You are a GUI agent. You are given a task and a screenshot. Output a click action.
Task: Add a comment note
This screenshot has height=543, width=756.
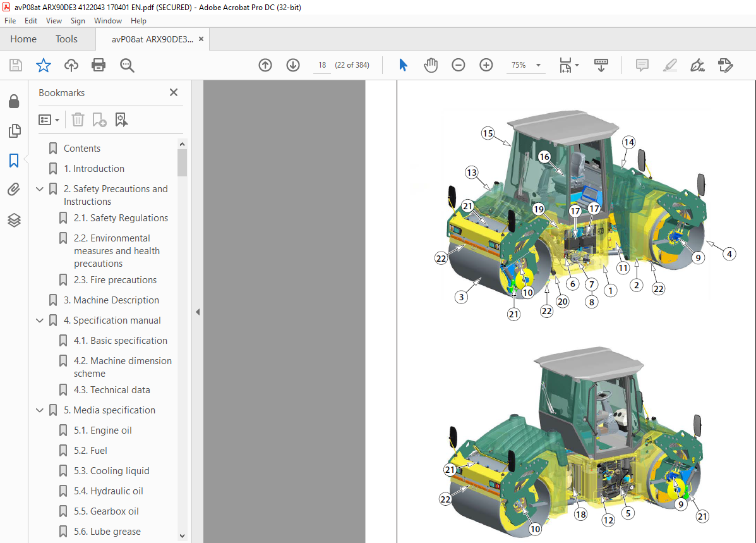(642, 65)
